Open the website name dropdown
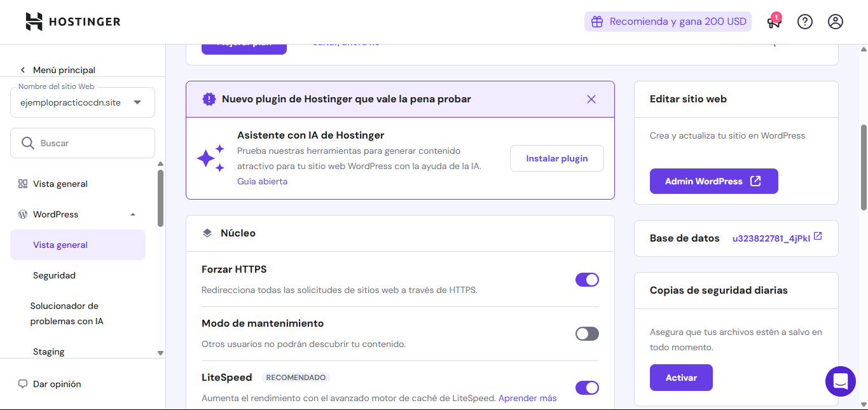 pyautogui.click(x=83, y=102)
